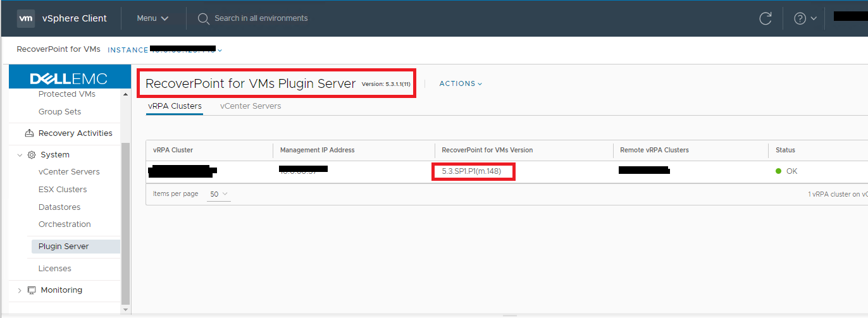The height and width of the screenshot is (318, 868).
Task: Click the Dell EMC logo
Action: point(69,79)
